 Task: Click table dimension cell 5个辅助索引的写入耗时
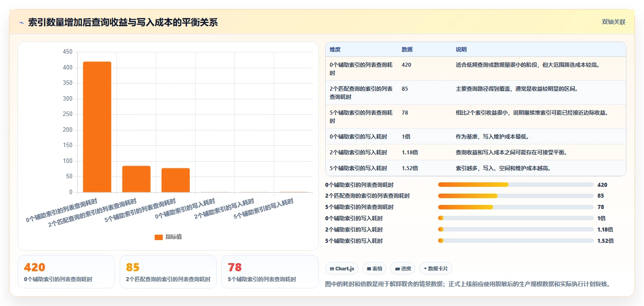pos(358,168)
